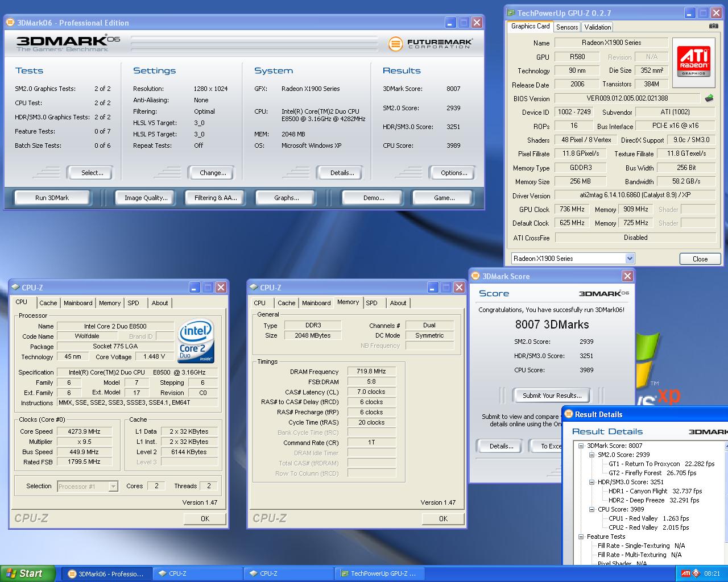
Task: Select the Graphics Card tab in GPU-Z
Action: (x=530, y=26)
